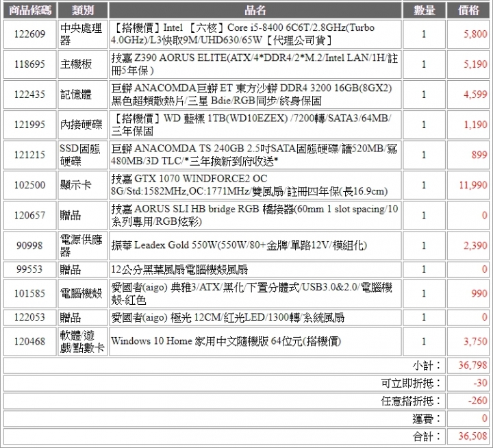Click the 軟體/遊戲/點數卡 category cell
This screenshot has width=493, height=448.
82,341
